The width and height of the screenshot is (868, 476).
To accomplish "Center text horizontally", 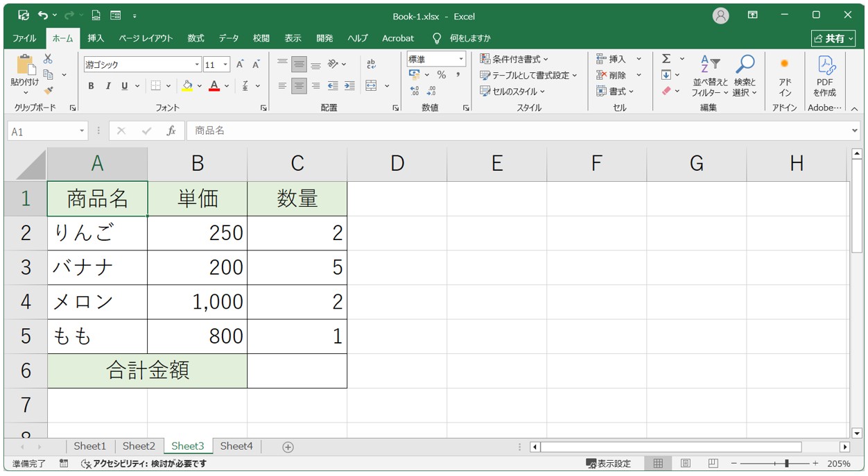I will pos(299,86).
